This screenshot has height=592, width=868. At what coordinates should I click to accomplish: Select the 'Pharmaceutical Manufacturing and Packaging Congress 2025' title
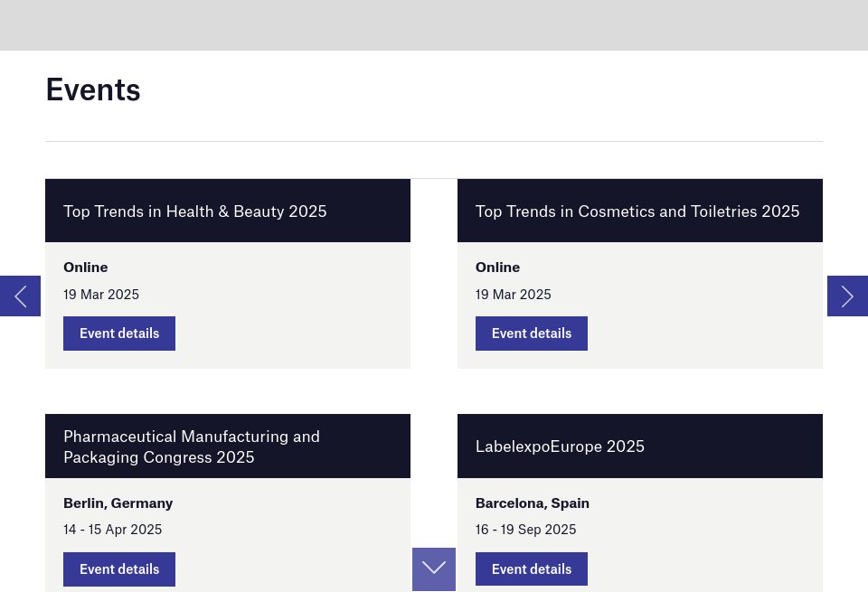[x=192, y=446]
